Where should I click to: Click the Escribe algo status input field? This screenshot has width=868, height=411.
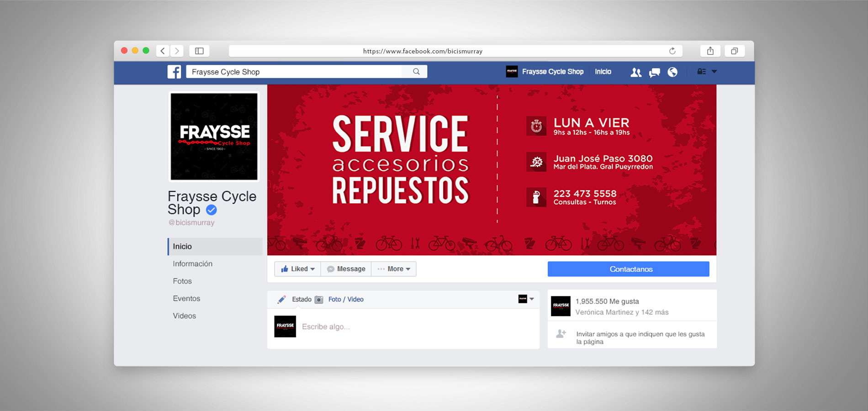coord(327,327)
